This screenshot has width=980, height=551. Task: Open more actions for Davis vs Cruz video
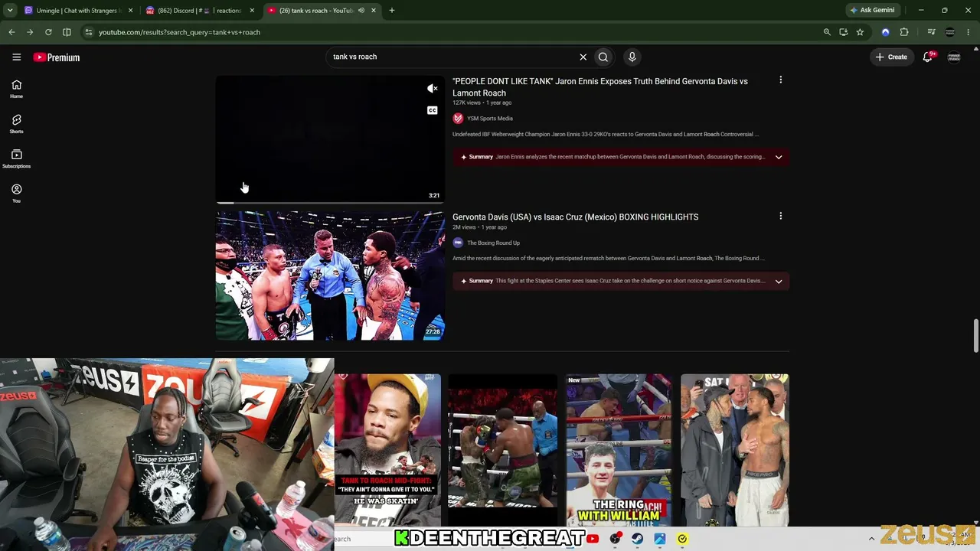pos(780,216)
